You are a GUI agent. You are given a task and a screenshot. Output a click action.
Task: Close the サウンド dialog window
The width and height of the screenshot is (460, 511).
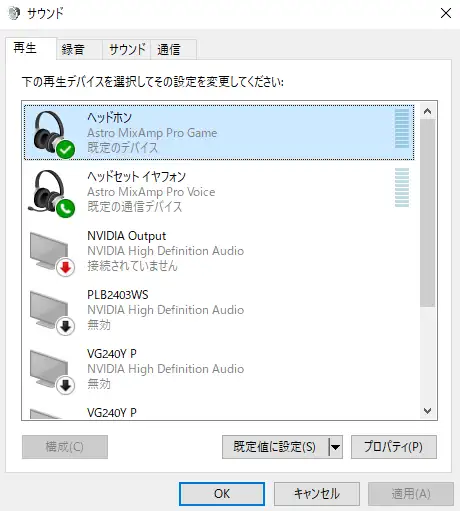point(446,13)
